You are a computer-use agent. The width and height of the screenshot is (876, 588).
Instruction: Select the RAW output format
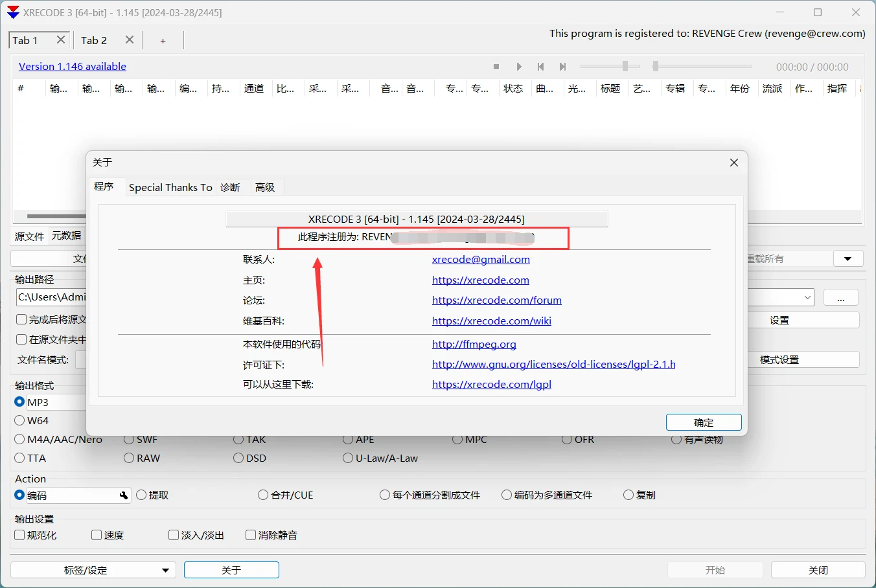pyautogui.click(x=129, y=458)
